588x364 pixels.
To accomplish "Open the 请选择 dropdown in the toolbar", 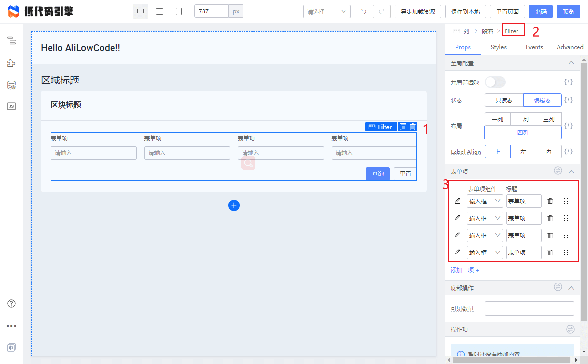I will [x=326, y=11].
